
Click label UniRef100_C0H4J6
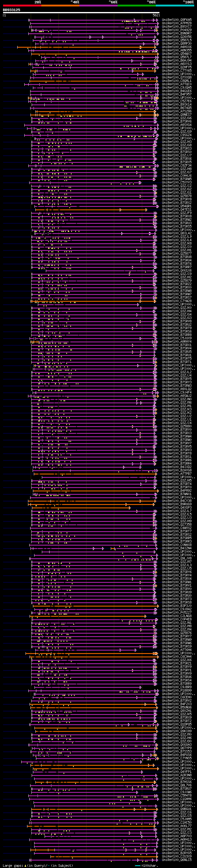[177, 176]
